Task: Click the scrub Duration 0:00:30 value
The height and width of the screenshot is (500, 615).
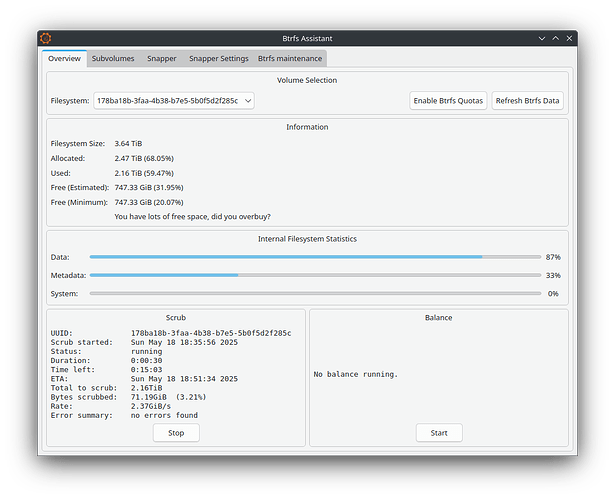Action: (x=146, y=361)
